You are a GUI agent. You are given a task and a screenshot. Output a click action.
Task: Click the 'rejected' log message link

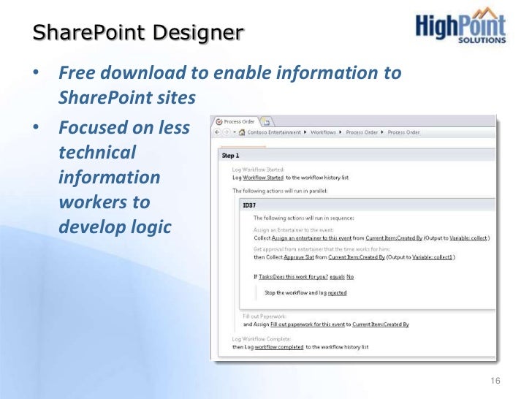[338, 293]
